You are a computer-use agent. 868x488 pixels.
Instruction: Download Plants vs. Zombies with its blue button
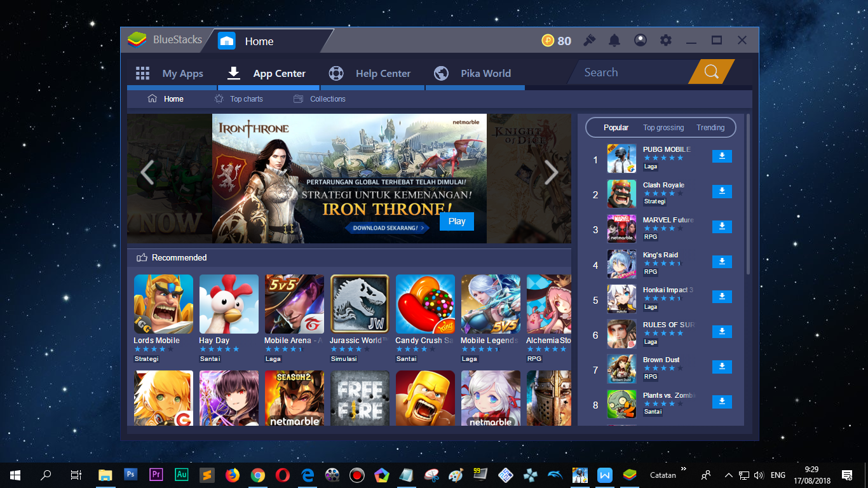click(x=722, y=401)
